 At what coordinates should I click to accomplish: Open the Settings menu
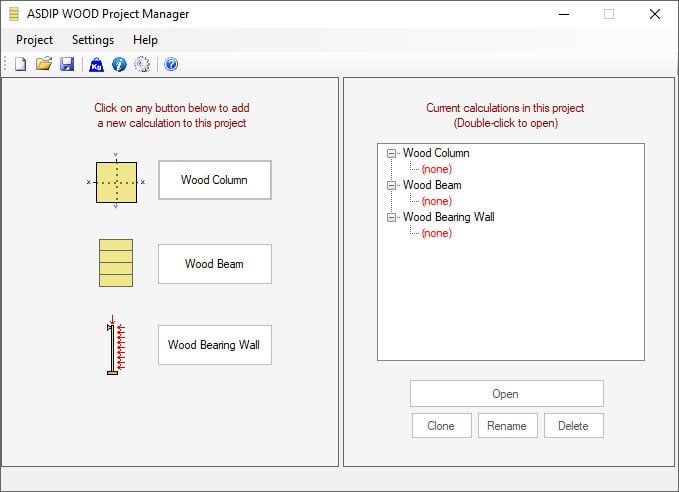(93, 40)
